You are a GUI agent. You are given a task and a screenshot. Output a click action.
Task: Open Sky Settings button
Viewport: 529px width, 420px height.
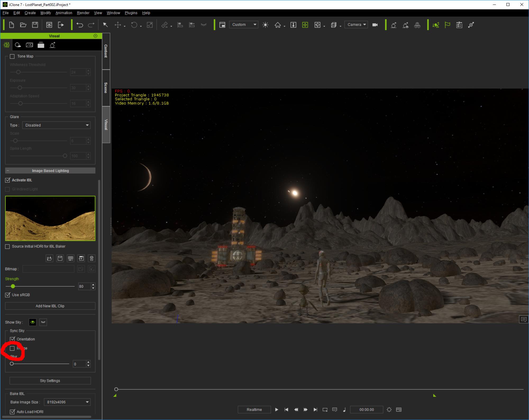(x=50, y=381)
